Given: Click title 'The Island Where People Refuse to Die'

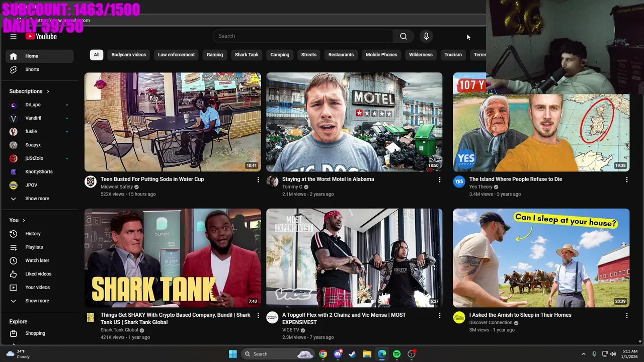Looking at the screenshot, I should click(516, 179).
